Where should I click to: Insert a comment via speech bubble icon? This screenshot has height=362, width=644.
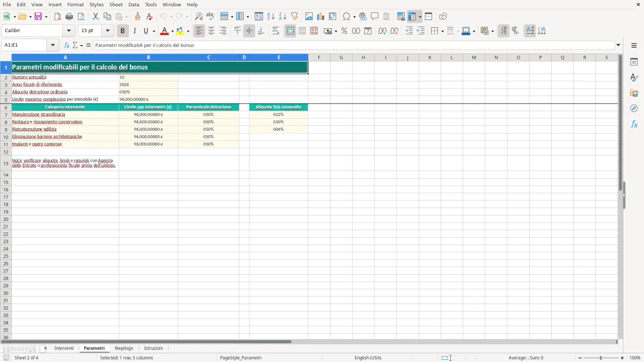point(375,17)
